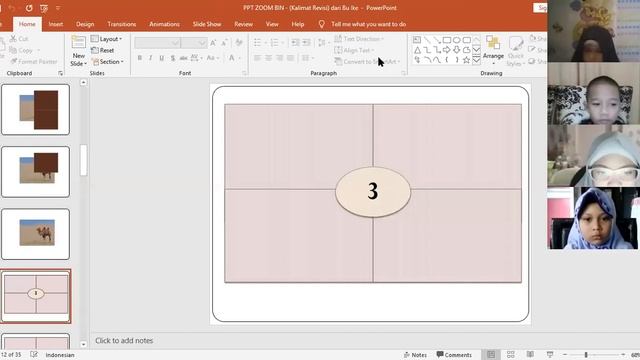Click slide panel scroll down arrow

(83, 344)
